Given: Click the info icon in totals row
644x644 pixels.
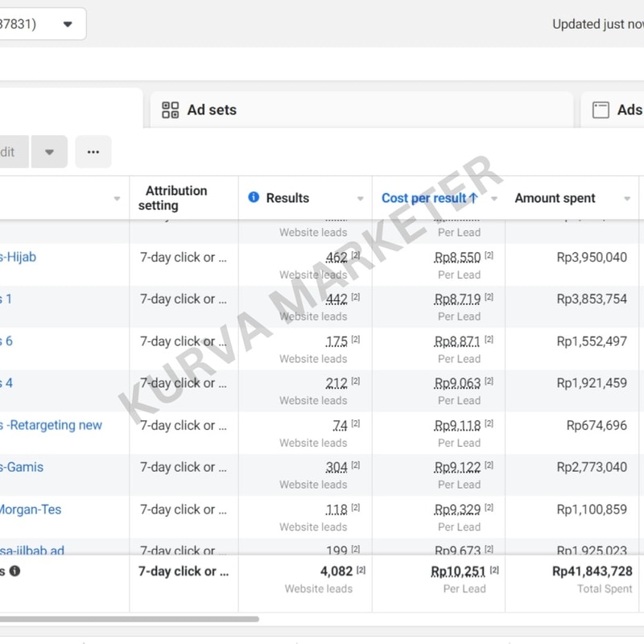Looking at the screenshot, I should point(14,571).
